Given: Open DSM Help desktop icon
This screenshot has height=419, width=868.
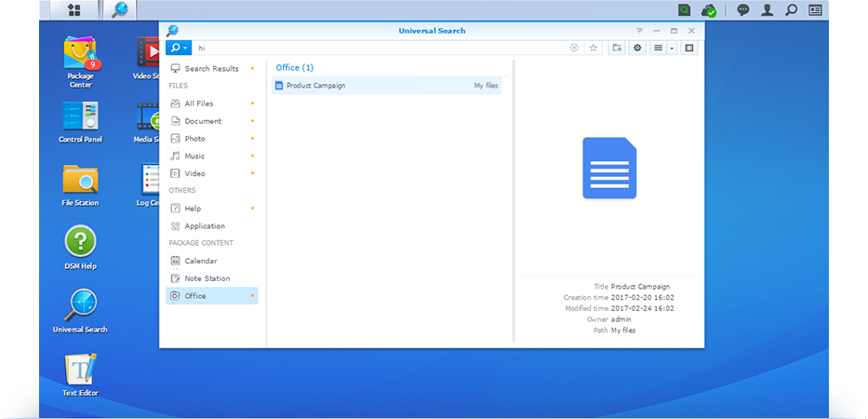Looking at the screenshot, I should pos(80,248).
